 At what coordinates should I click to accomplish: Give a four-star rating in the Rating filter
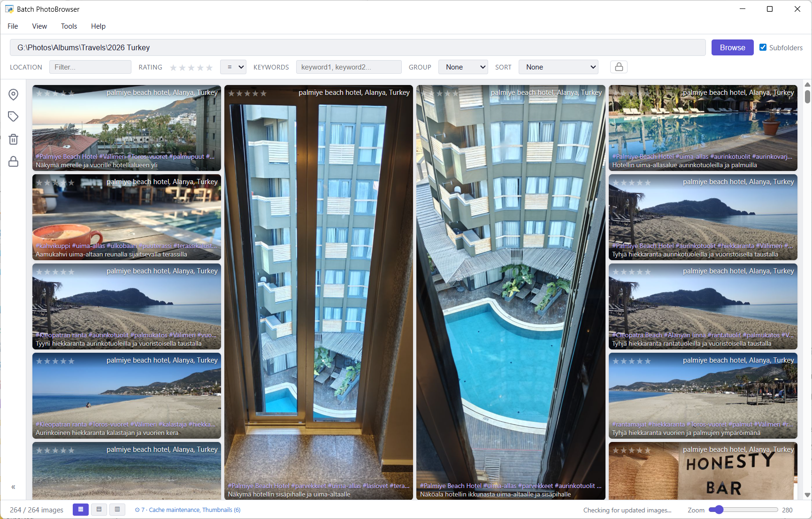point(200,67)
